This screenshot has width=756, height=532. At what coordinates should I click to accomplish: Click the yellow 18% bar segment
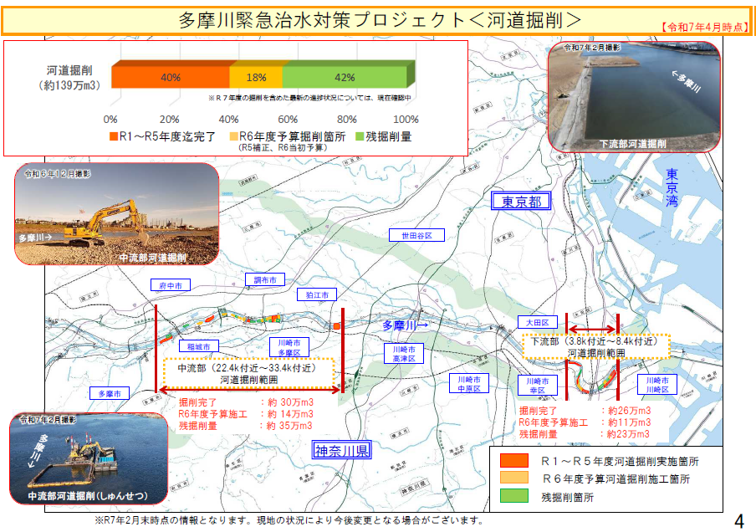pyautogui.click(x=256, y=77)
